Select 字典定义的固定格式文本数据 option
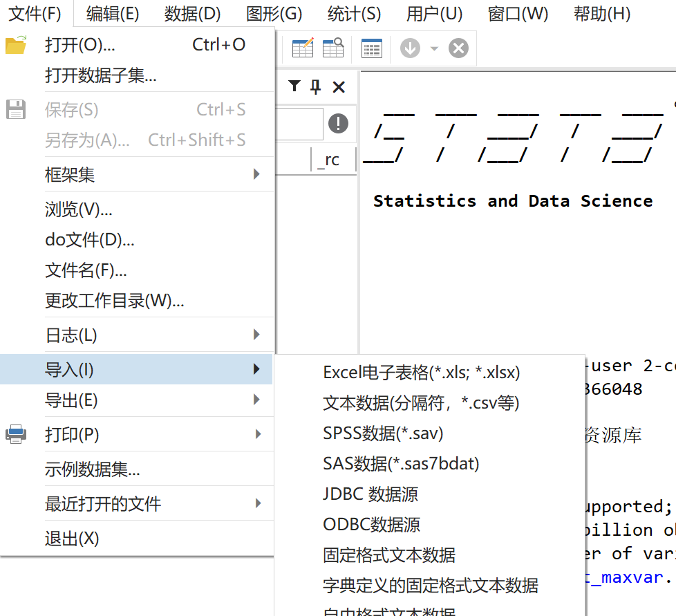 pos(430,586)
